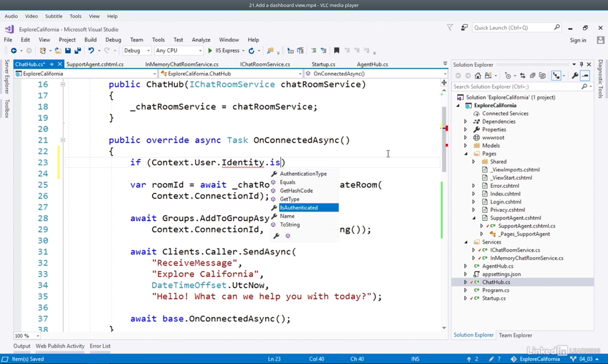Open the Build menu

(x=91, y=40)
